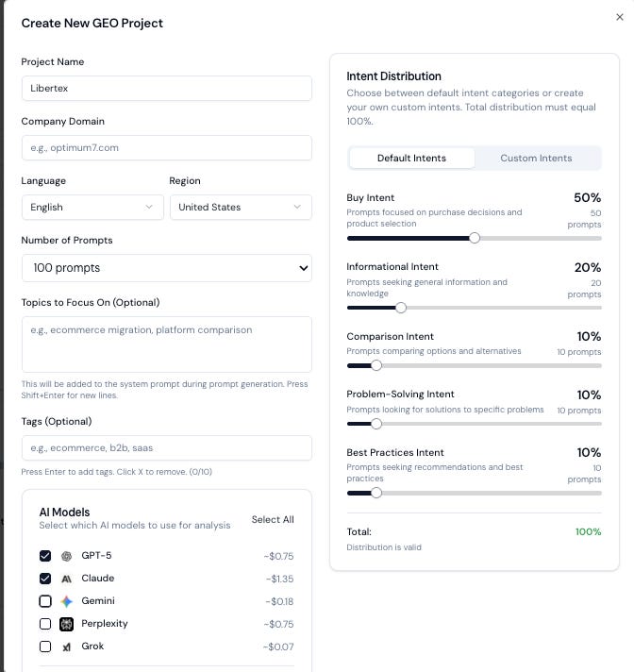This screenshot has width=634, height=672.
Task: Click the Gemini star logo icon
Action: pos(66,601)
